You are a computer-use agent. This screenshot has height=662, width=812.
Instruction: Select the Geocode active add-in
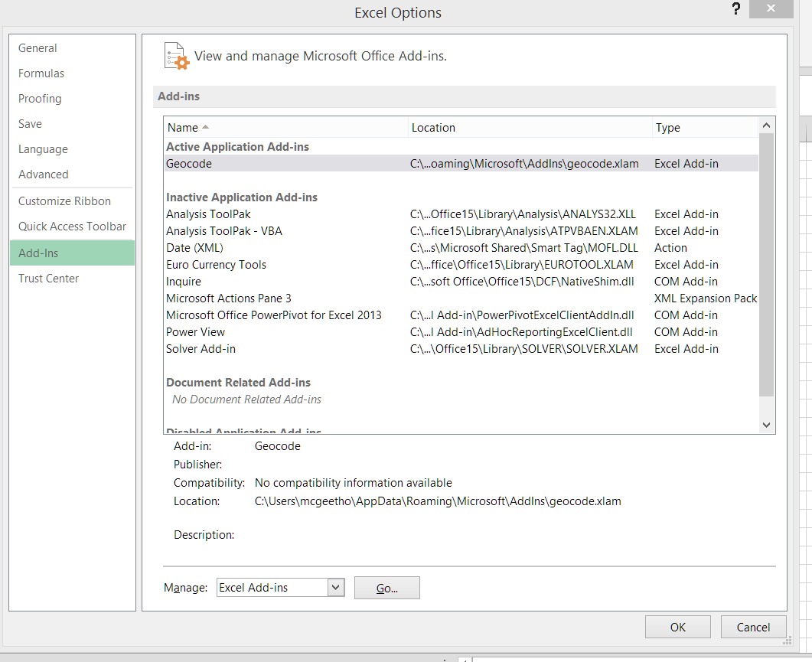click(x=189, y=164)
